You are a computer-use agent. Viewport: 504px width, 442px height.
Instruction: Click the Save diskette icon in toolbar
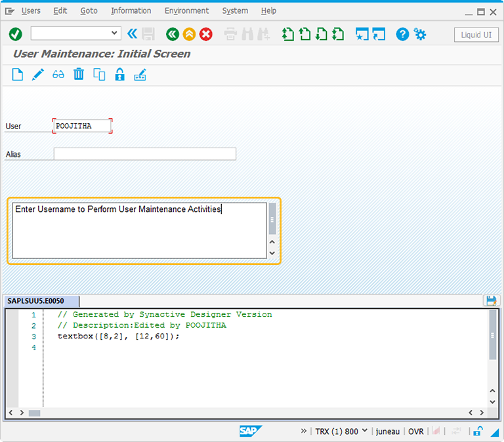[x=148, y=33]
